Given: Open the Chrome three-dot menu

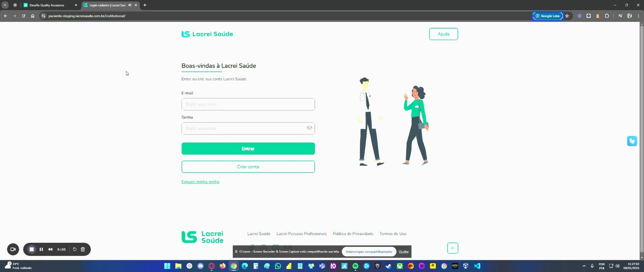Looking at the screenshot, I should 638,16.
